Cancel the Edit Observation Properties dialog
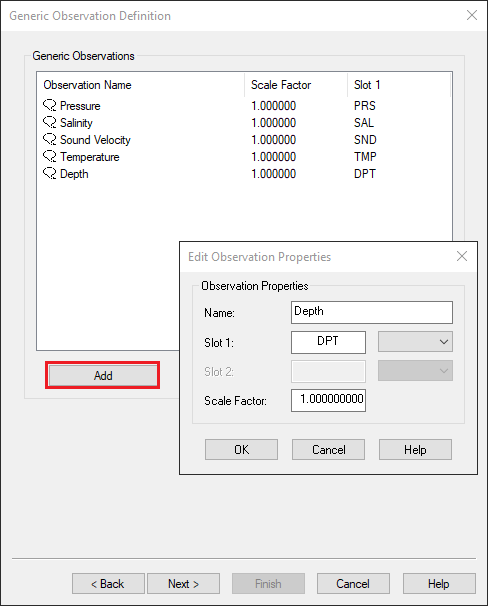 [x=328, y=449]
